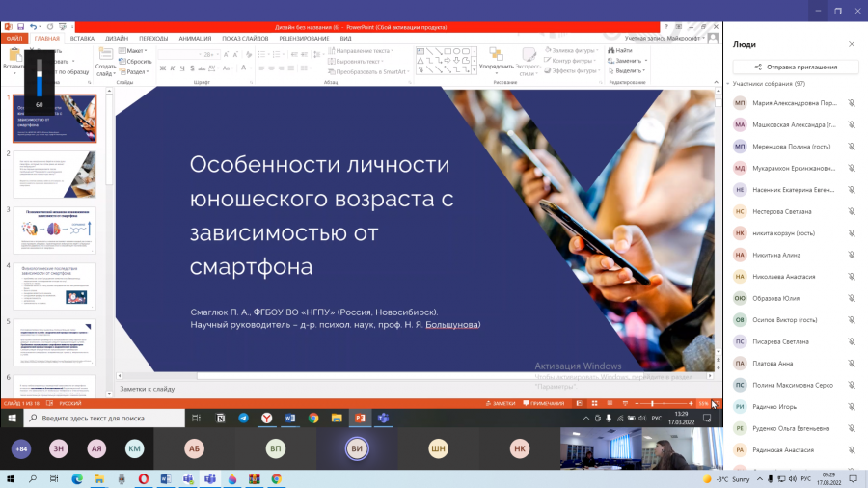Open slide sorter view from status bar
The image size is (868, 488).
pos(594,403)
